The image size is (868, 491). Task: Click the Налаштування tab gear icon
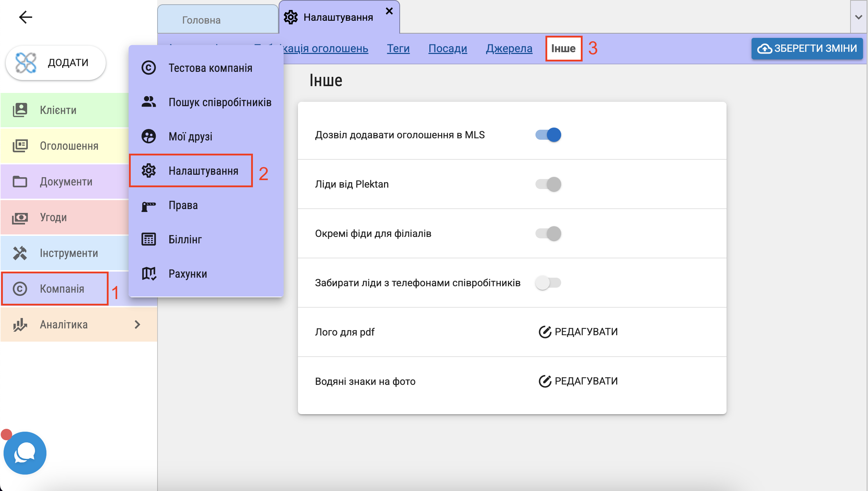click(291, 17)
